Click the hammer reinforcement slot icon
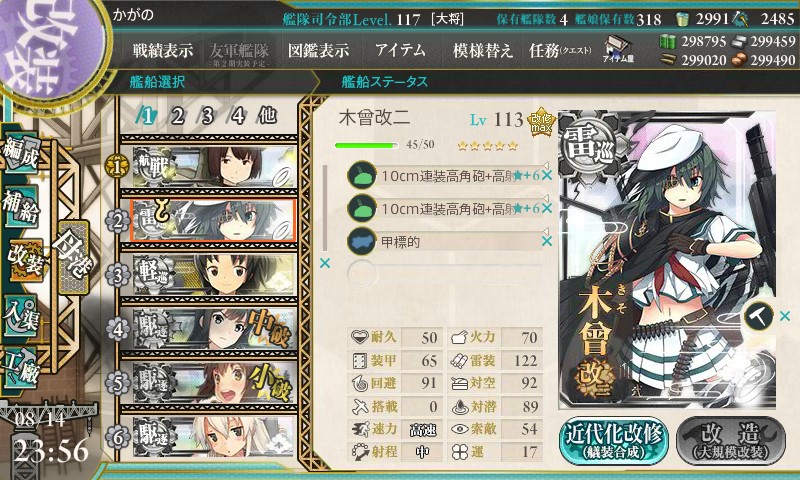The image size is (800, 480). pyautogui.click(x=759, y=316)
